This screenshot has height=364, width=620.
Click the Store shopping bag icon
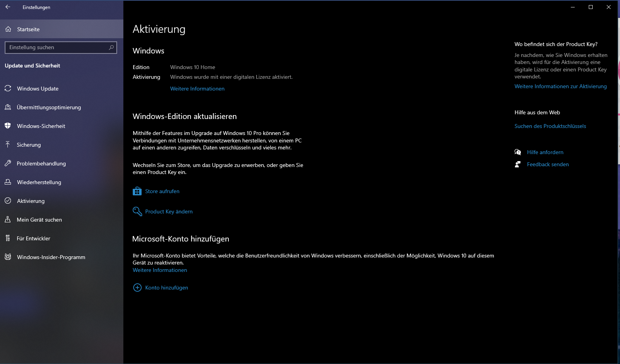[x=137, y=191]
